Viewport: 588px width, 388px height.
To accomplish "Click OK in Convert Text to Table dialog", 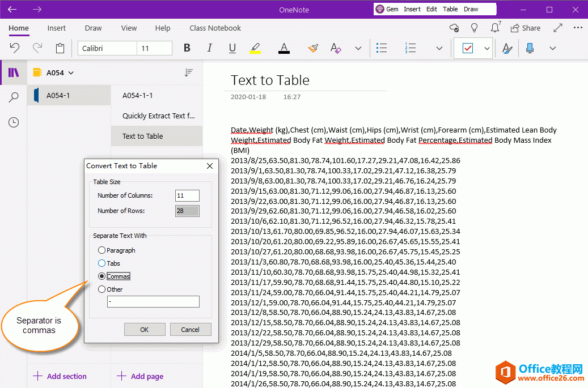I will point(145,329).
